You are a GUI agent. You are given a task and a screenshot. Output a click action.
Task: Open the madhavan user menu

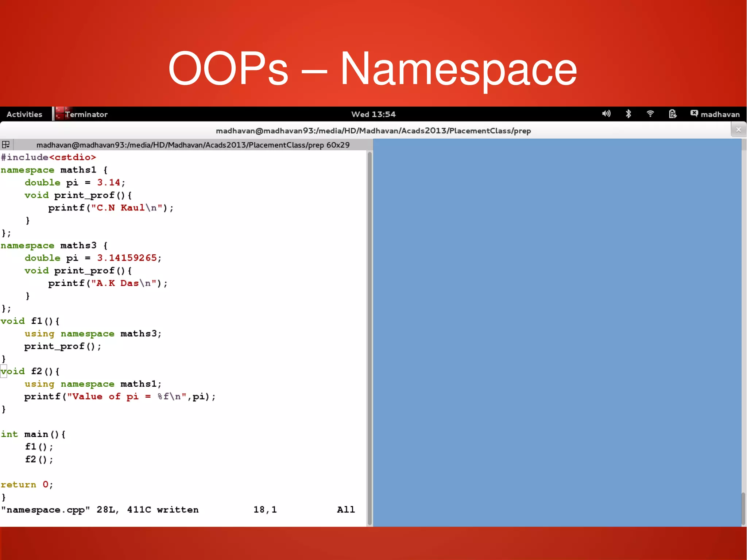coord(720,114)
